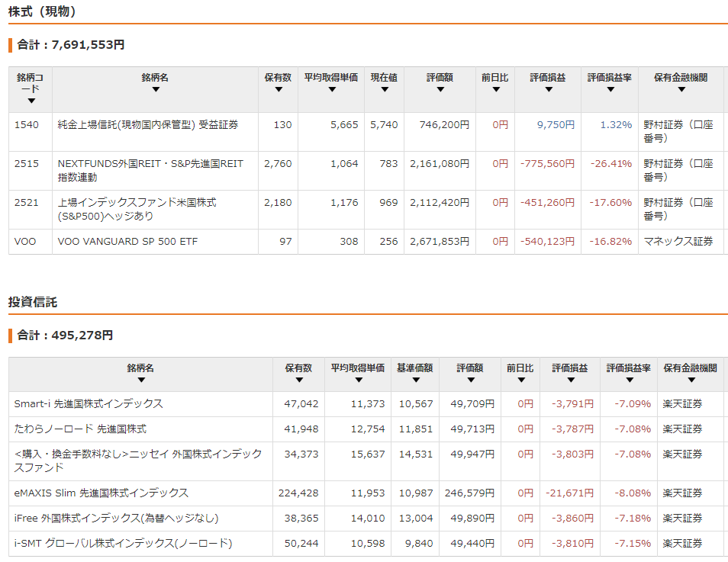Click 株式(現物) section heading
Viewport: 728px width, 562px height.
coord(42,11)
